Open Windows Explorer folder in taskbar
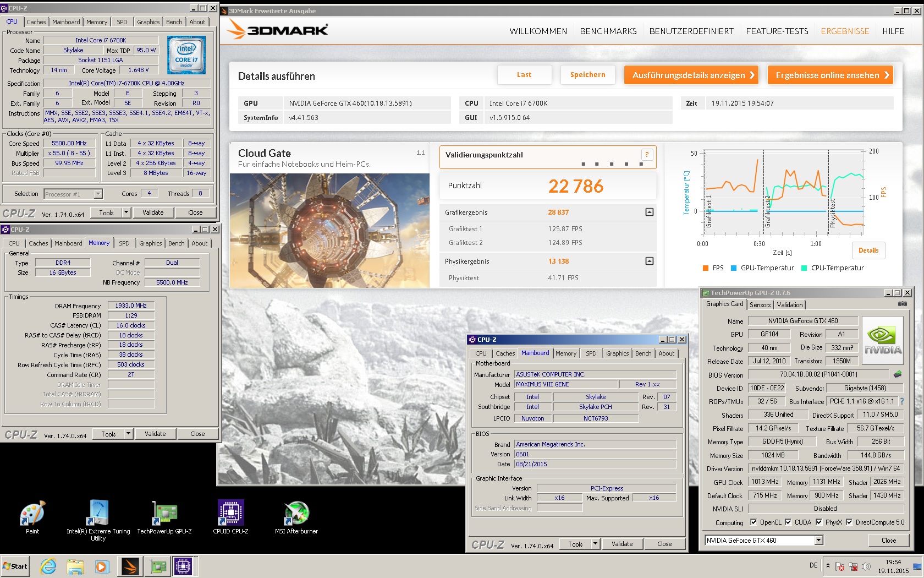 [x=75, y=566]
